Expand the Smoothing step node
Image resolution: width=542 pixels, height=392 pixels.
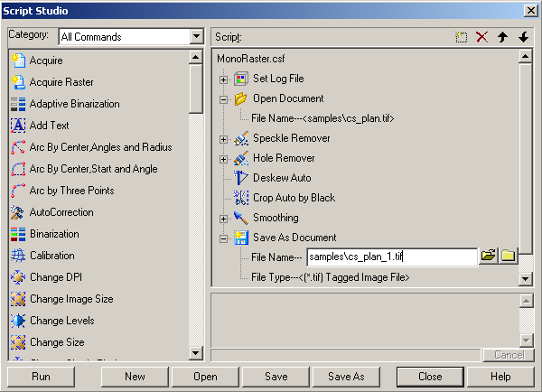click(x=223, y=218)
